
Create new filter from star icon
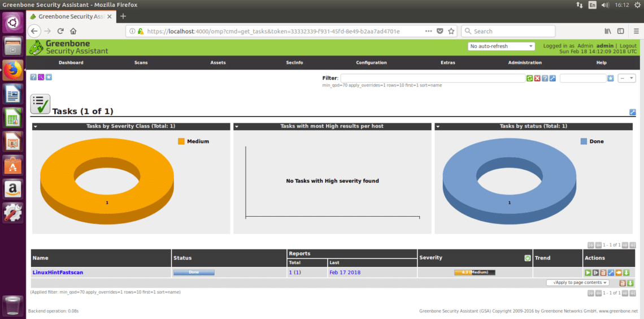[x=611, y=78]
